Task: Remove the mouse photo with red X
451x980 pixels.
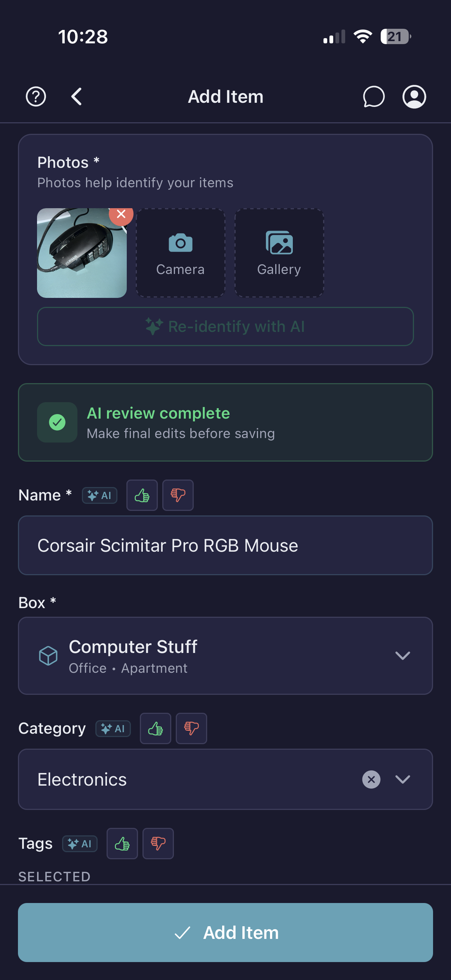Action: [121, 214]
